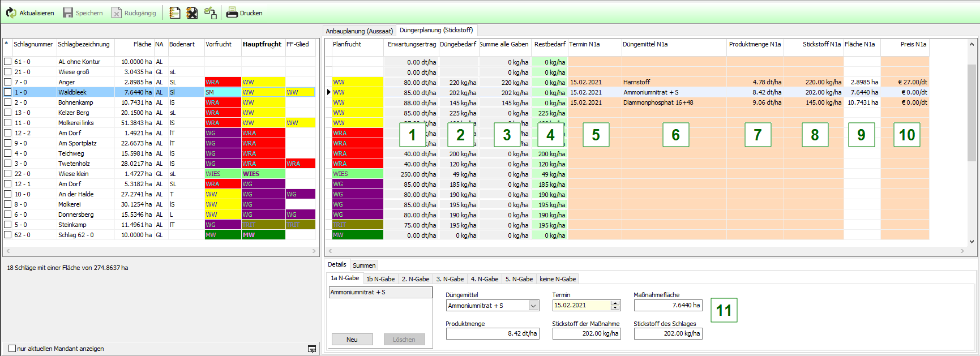Click the Hauptfrucht column header sort arrow
Viewport: 980px width, 356px height.
click(272, 49)
